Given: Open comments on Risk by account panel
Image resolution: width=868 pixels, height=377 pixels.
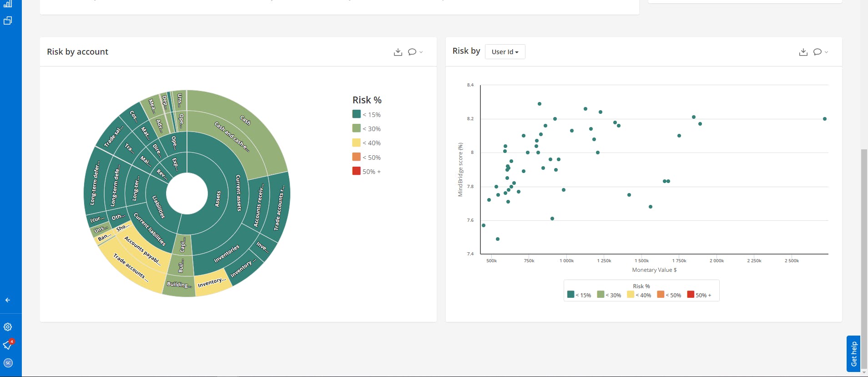Looking at the screenshot, I should 415,52.
